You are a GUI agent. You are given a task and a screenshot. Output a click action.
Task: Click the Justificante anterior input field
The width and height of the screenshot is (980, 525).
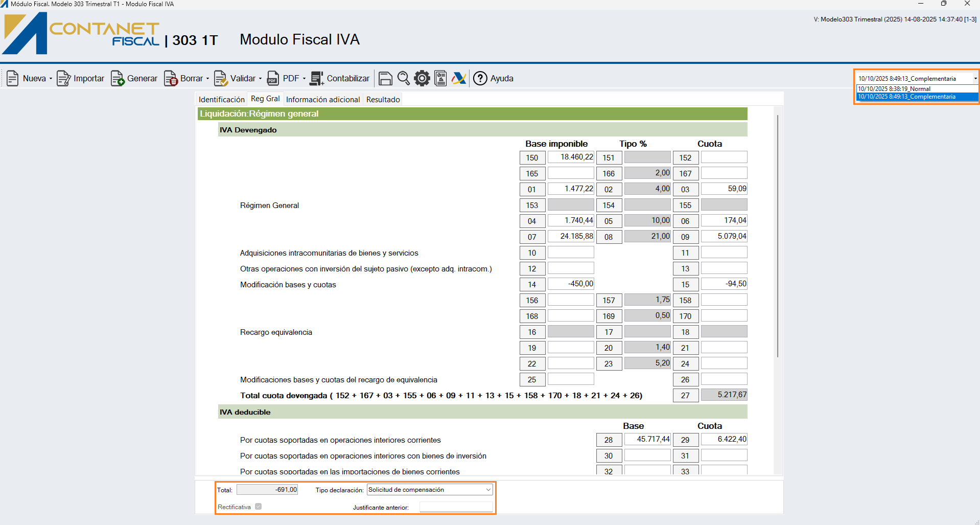point(456,507)
